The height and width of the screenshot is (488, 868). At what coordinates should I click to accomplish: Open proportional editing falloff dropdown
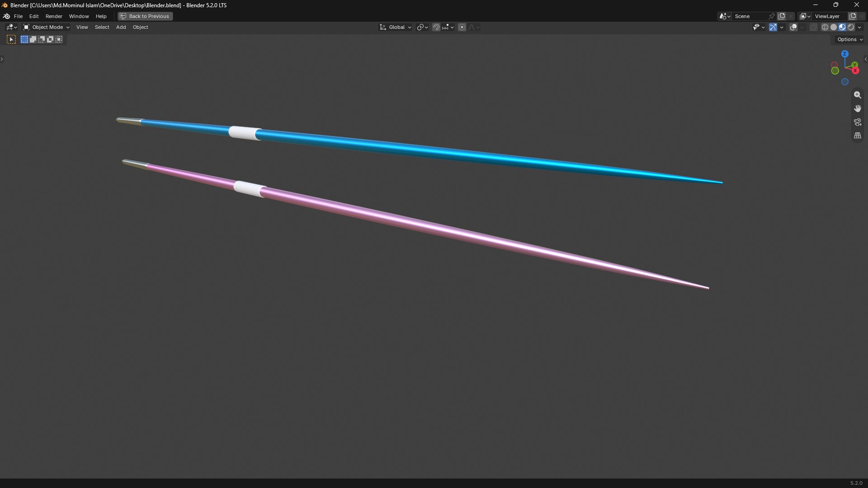click(x=474, y=27)
